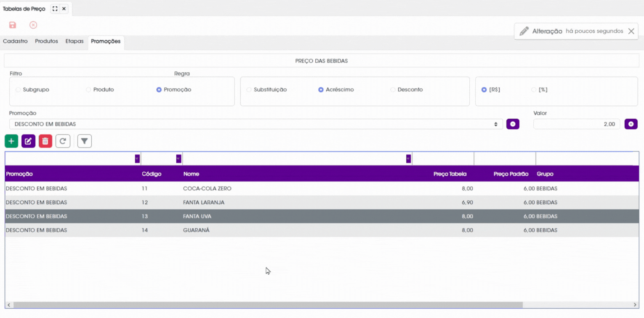Click the green add record button
This screenshot has height=318, width=644.
(x=11, y=141)
